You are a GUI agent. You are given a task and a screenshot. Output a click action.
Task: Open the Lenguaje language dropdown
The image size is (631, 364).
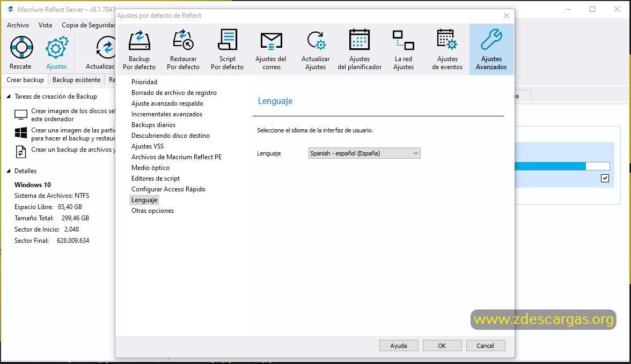point(364,153)
